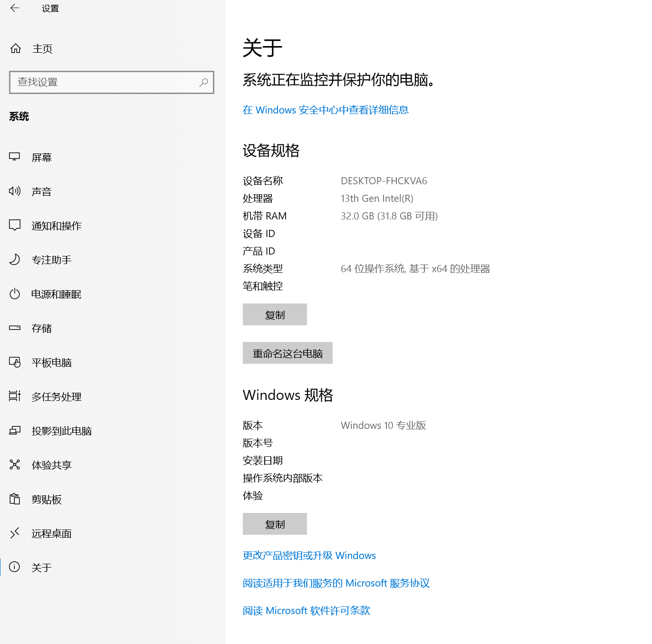
Task: Open 更改产品密钥或升级 Windows link
Action: click(309, 556)
